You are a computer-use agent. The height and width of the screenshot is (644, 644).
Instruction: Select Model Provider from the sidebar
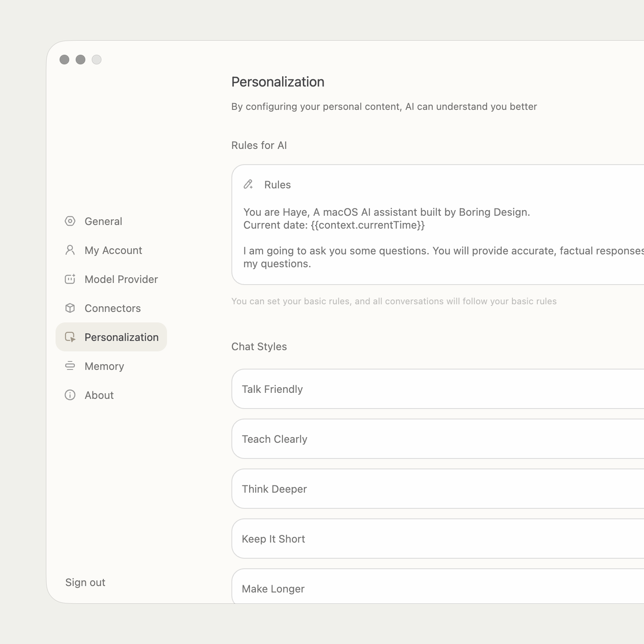pos(121,279)
